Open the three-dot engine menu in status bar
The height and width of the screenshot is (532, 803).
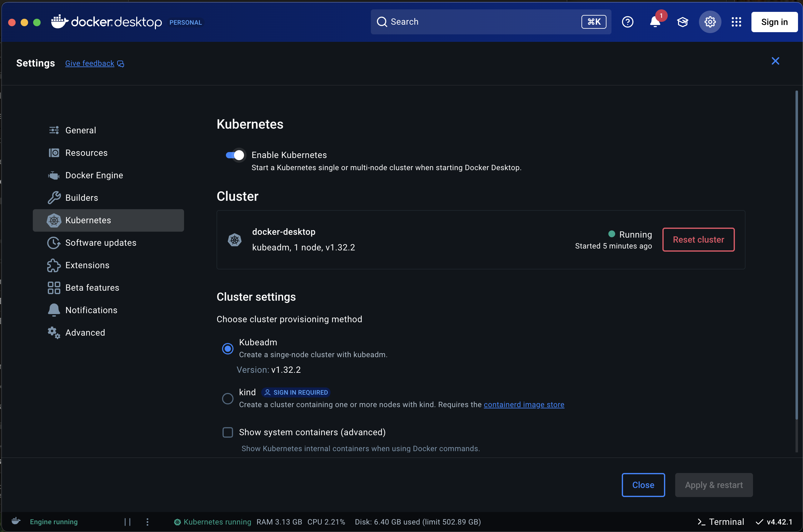tap(147, 522)
